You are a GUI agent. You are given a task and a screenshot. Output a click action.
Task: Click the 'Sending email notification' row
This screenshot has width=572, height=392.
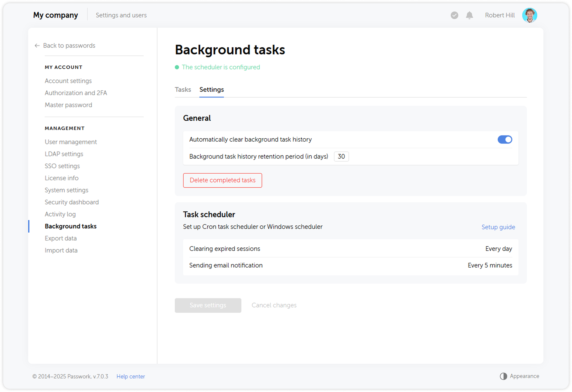[x=351, y=265]
